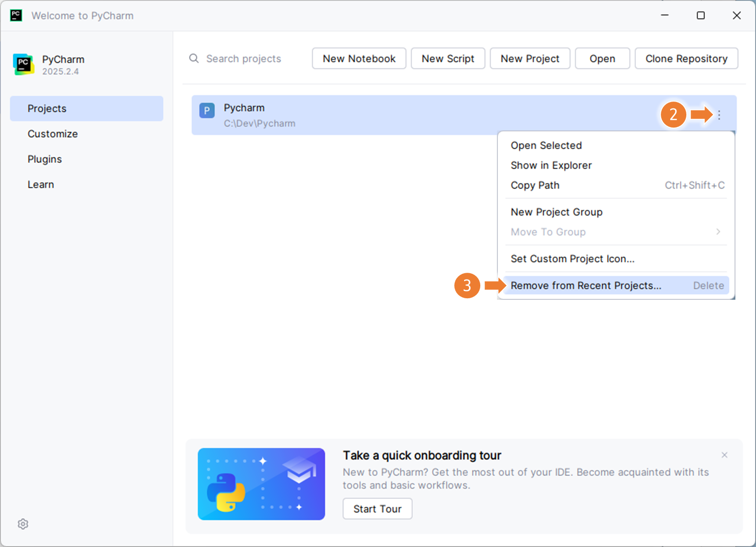Click the PyCharm title bar app icon
756x547 pixels.
tap(16, 15)
